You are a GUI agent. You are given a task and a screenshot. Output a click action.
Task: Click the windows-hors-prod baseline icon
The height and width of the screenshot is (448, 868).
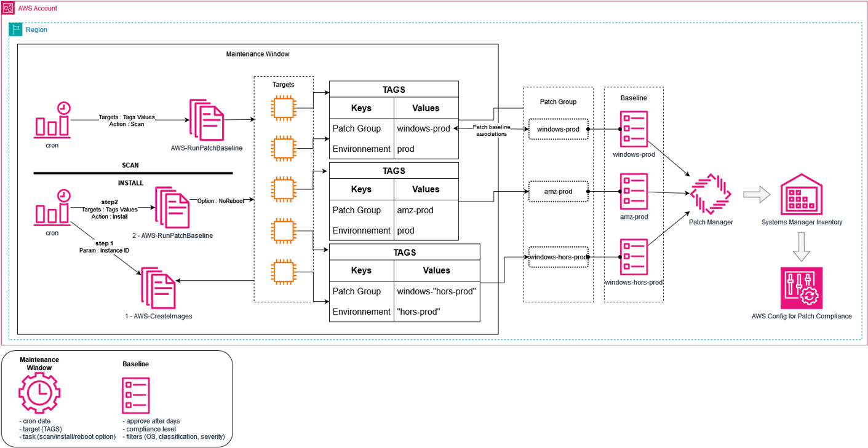634,257
